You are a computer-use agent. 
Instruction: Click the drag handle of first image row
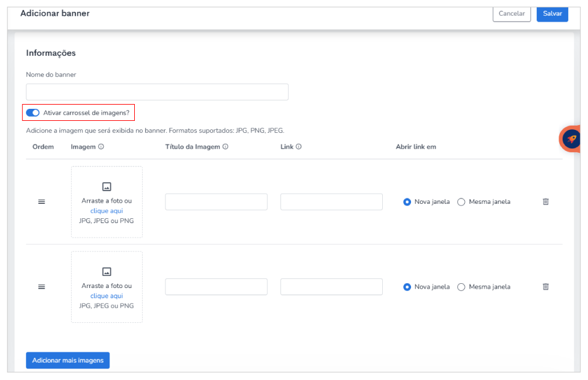coord(42,202)
